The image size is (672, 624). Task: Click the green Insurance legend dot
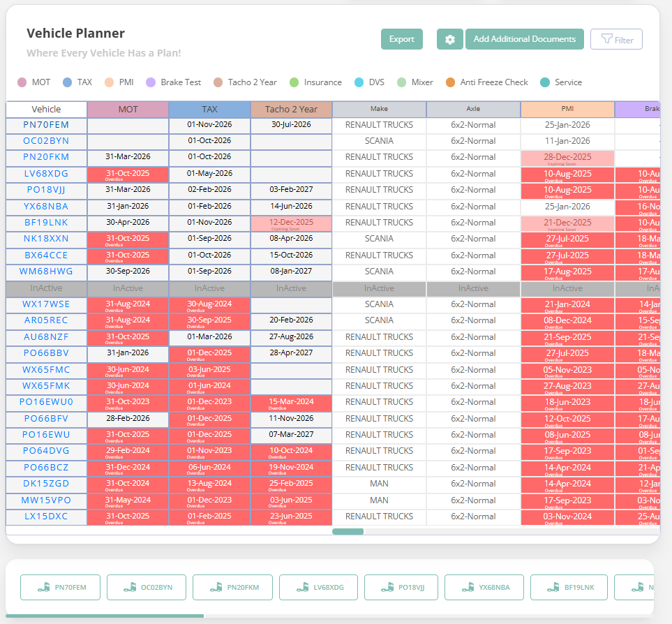pyautogui.click(x=294, y=82)
